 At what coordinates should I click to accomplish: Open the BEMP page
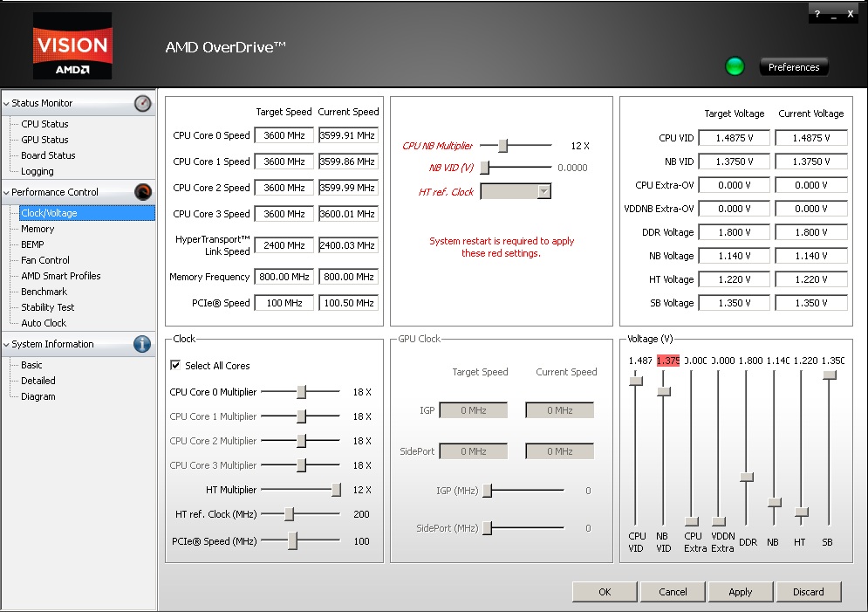[32, 244]
